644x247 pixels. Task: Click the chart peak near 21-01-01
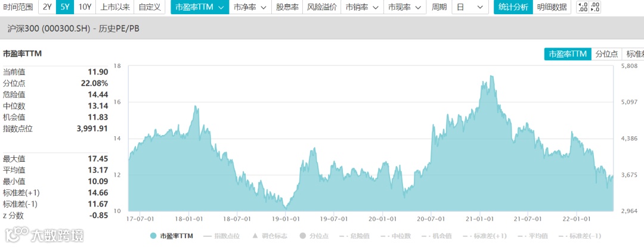pyautogui.click(x=491, y=76)
